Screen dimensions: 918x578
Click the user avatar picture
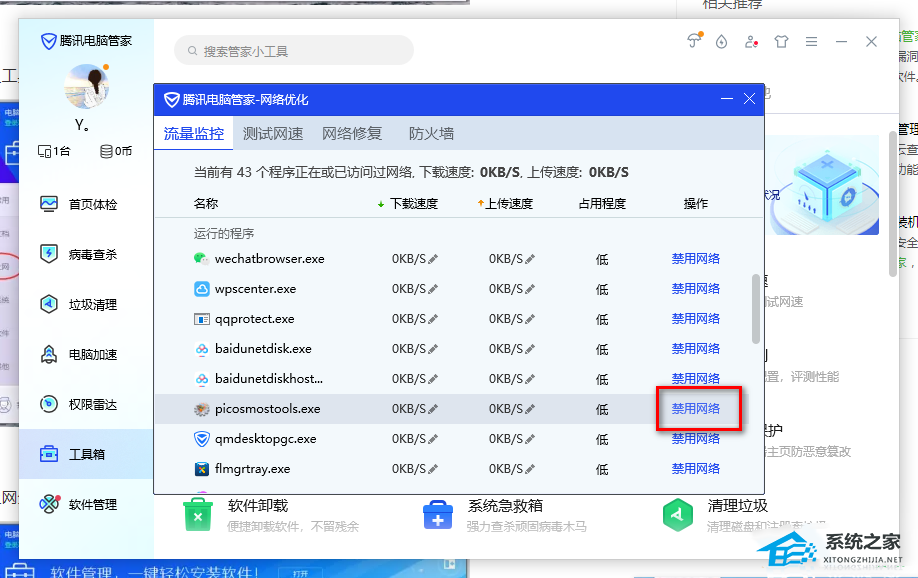pyautogui.click(x=87, y=87)
